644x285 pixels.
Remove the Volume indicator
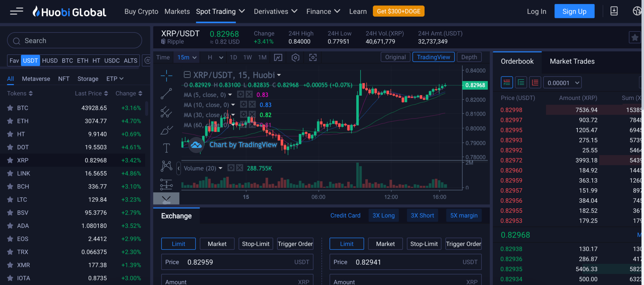tap(240, 168)
